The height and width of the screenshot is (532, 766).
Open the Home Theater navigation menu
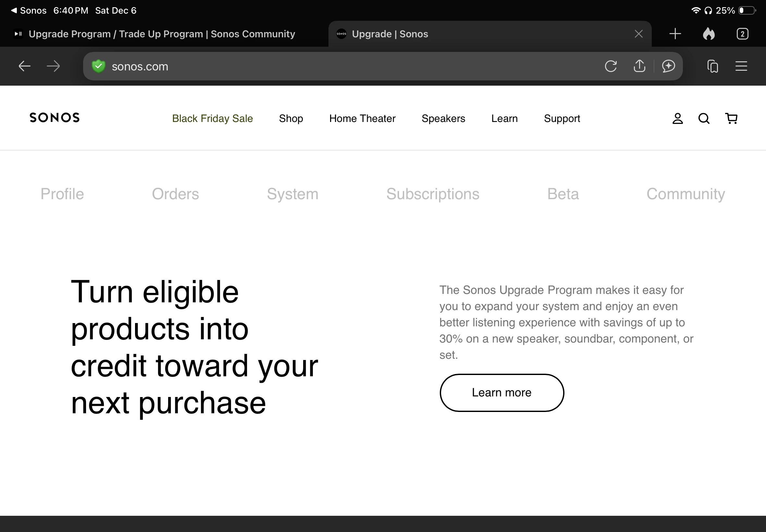[x=362, y=118]
